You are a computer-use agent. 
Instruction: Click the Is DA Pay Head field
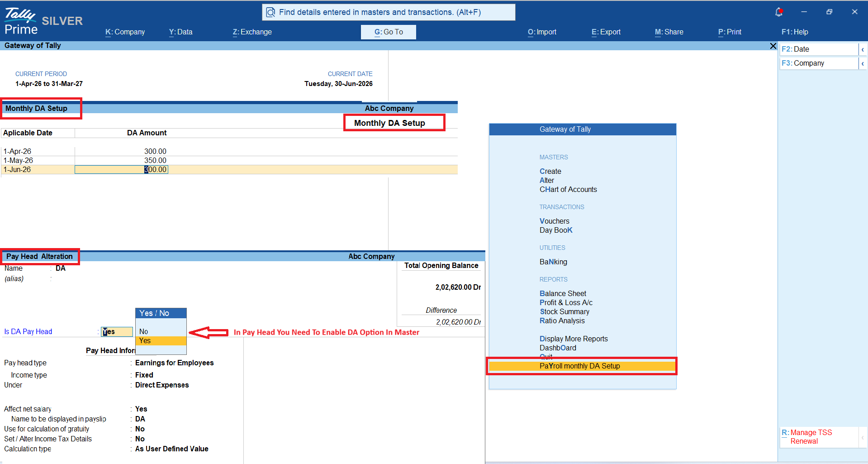pyautogui.click(x=117, y=332)
